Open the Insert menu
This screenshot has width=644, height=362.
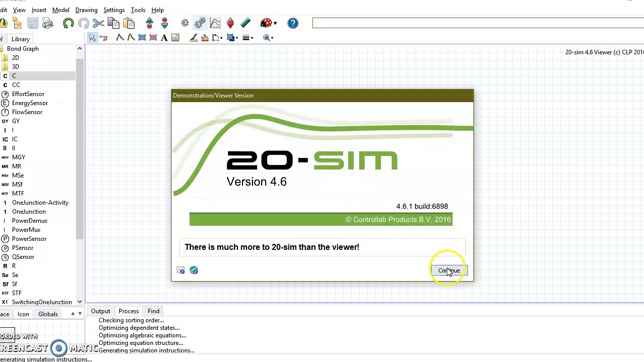click(x=39, y=10)
